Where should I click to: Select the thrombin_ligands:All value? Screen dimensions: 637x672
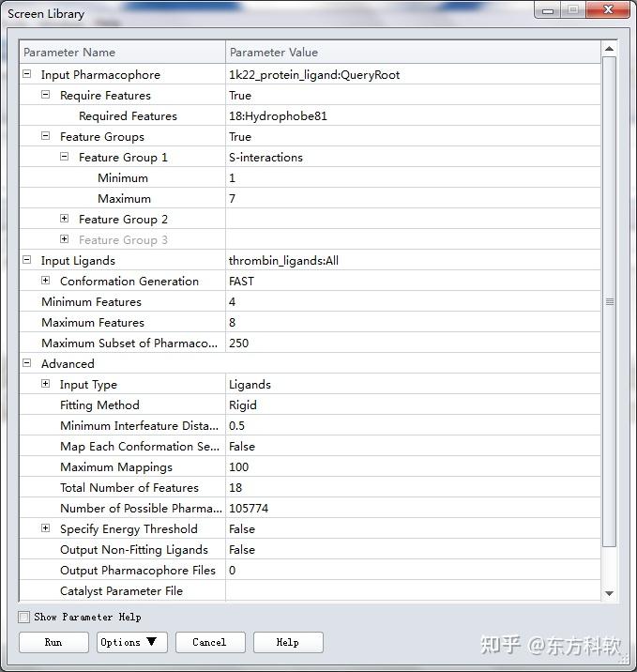[x=283, y=261]
